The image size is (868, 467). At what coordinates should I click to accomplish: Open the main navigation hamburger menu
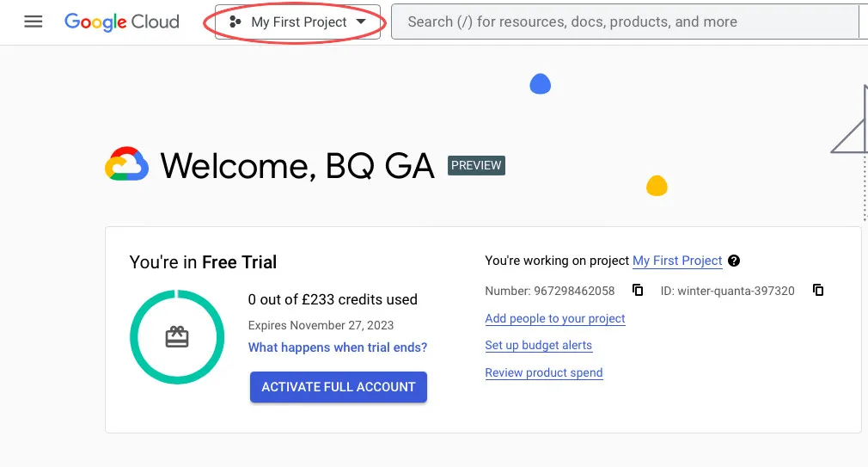point(34,22)
